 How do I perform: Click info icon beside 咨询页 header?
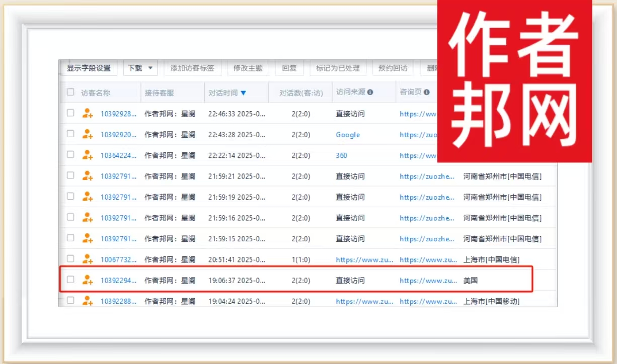point(427,93)
